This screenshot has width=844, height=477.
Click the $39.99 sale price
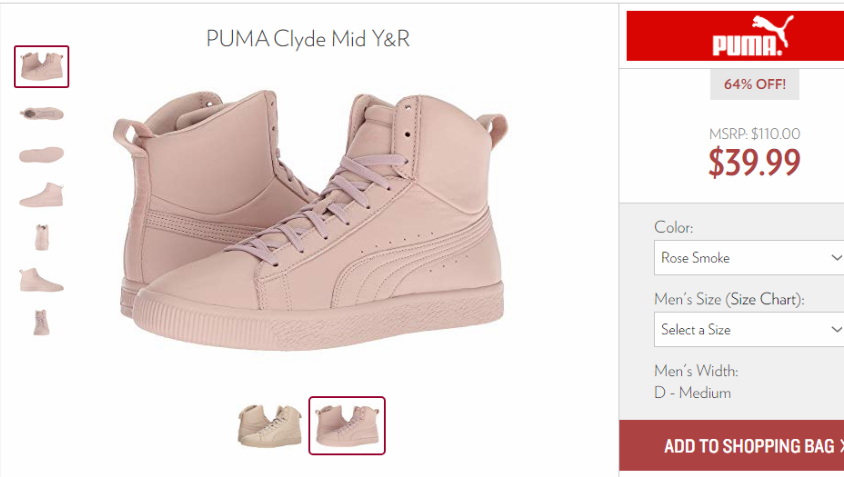[x=754, y=163]
